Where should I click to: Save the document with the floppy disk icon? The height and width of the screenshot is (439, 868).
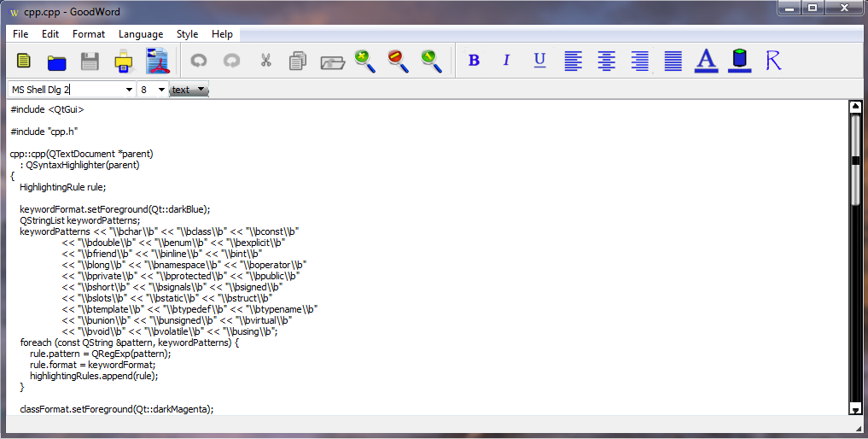pos(90,61)
